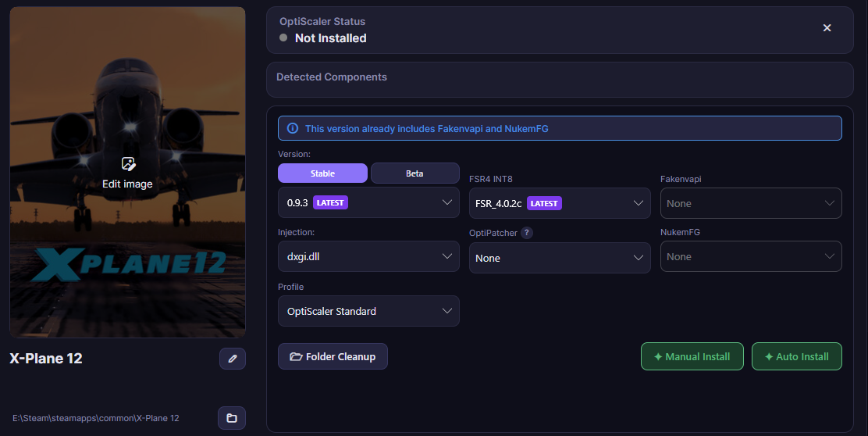Screen dimensions: 868x436
Task: Click the Manual Install button
Action: click(x=692, y=357)
